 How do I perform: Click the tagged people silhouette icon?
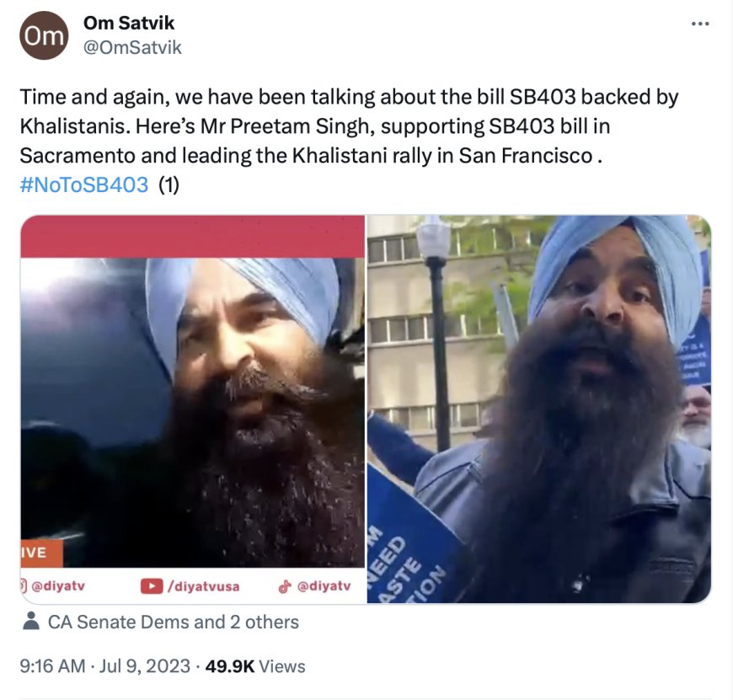[31, 622]
